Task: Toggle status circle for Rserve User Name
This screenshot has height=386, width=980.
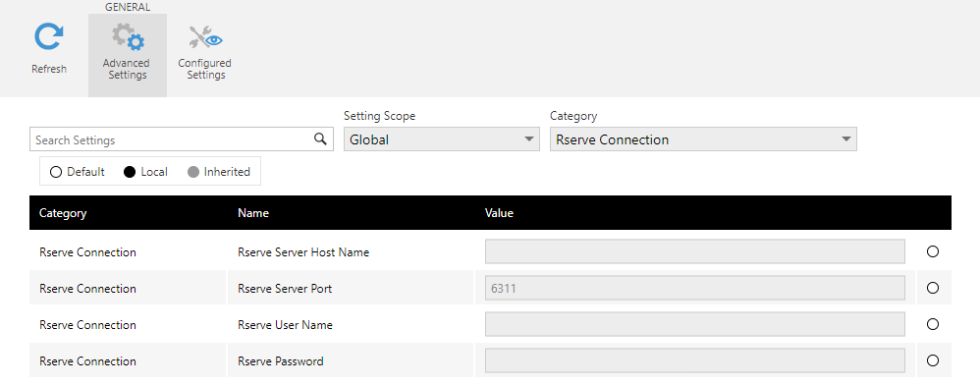Action: pos(933,324)
